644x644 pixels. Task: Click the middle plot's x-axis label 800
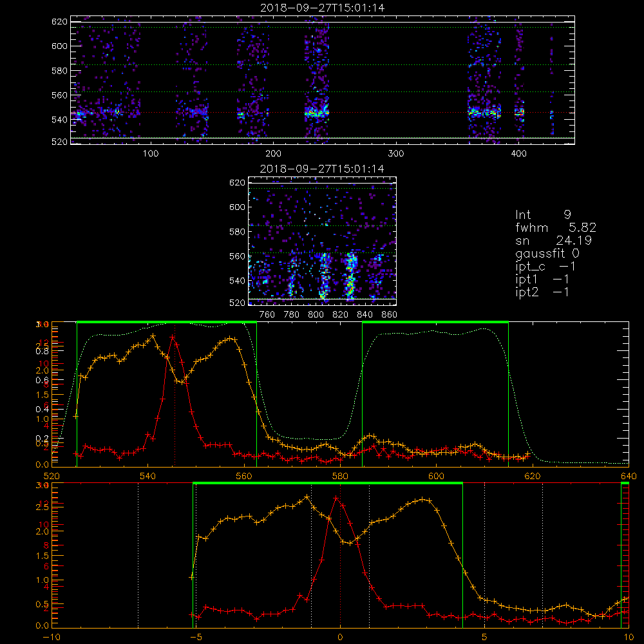tap(316, 315)
